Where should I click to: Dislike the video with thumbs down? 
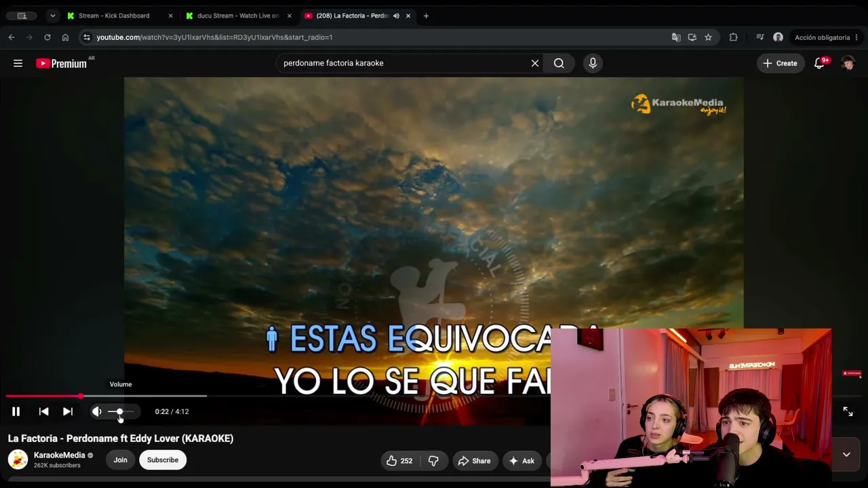433,461
